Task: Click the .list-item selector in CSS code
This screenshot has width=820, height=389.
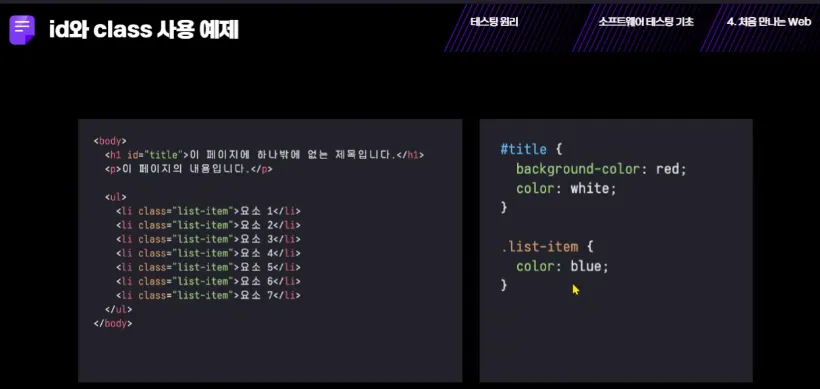Action: [540, 246]
